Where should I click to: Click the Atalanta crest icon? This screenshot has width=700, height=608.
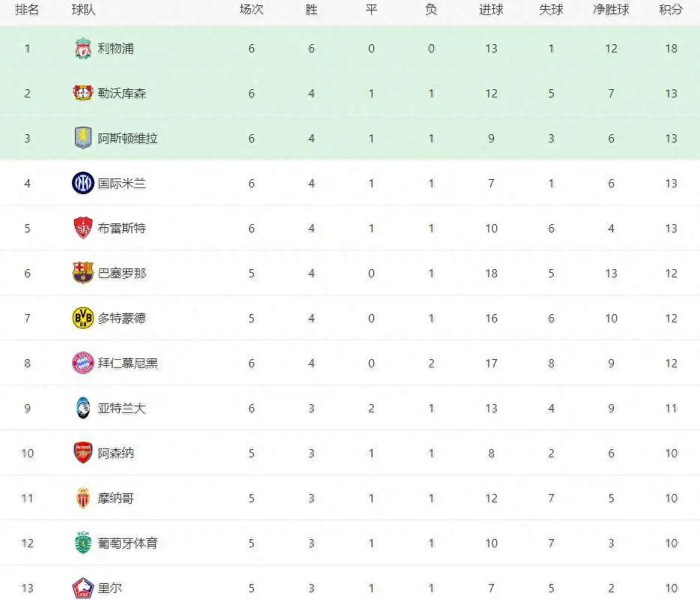[83, 408]
